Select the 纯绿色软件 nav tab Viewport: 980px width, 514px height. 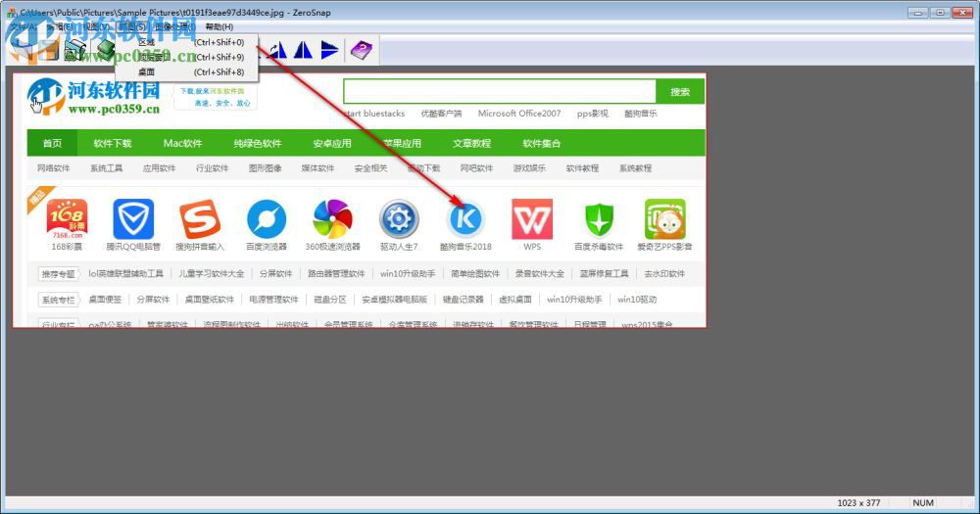258,143
